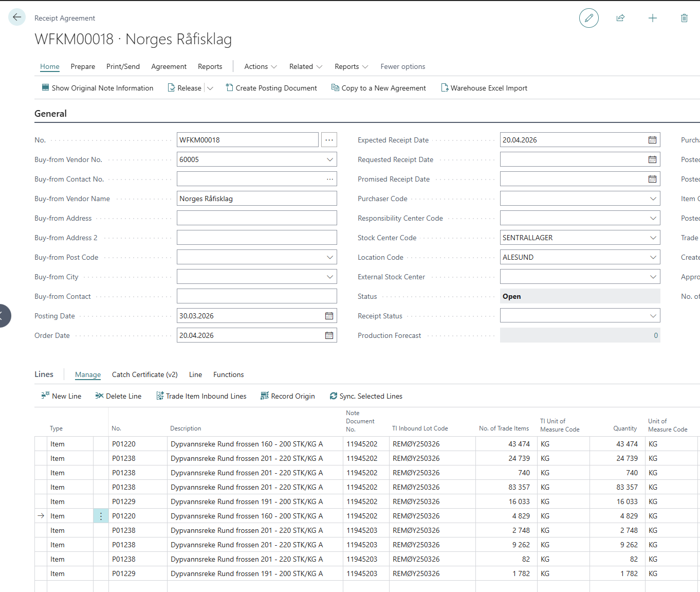Click the back arrow button
This screenshot has width=700, height=592.
17,17
